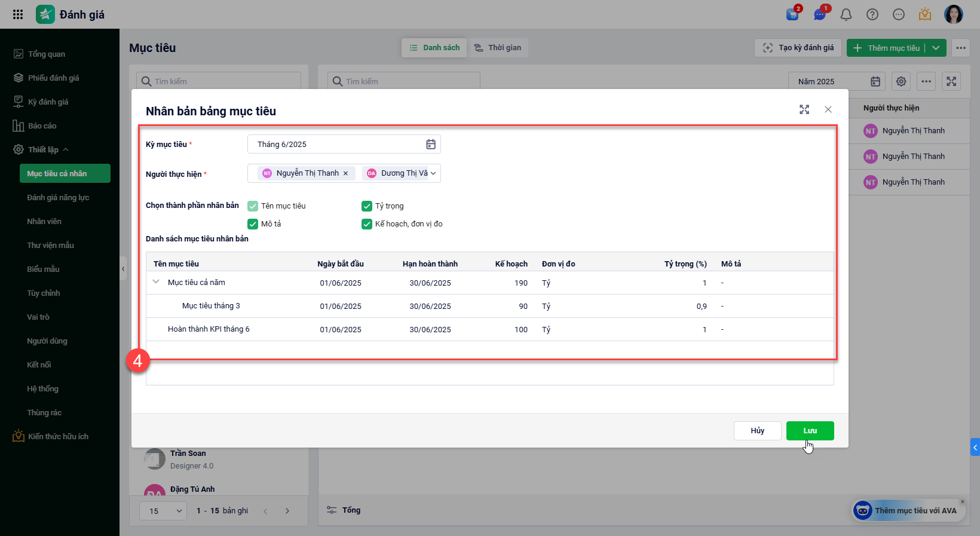Open the Thêm mục tiêu dropdown arrow
This screenshot has width=980, height=536.
click(x=936, y=48)
